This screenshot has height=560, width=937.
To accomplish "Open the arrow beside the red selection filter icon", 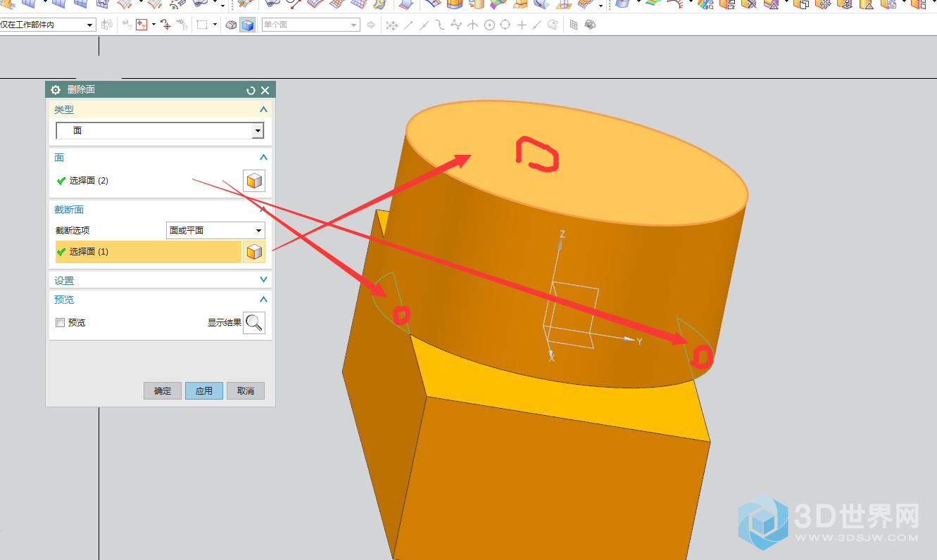I will pos(153,25).
